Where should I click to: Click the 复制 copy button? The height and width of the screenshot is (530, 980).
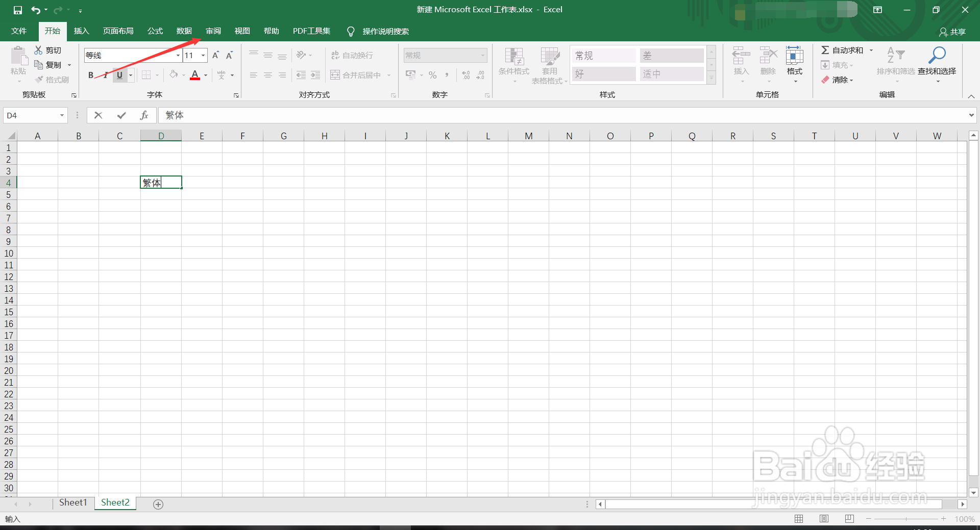[48, 65]
